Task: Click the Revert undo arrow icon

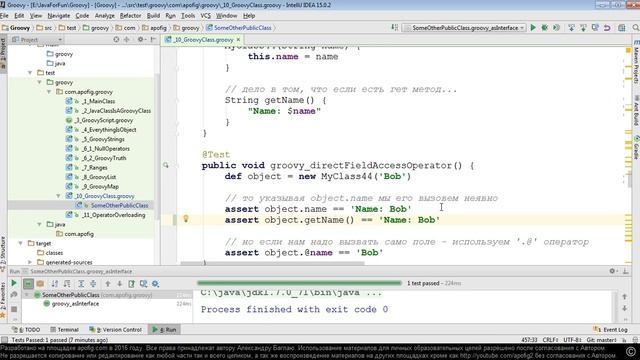Action: (x=607, y=28)
